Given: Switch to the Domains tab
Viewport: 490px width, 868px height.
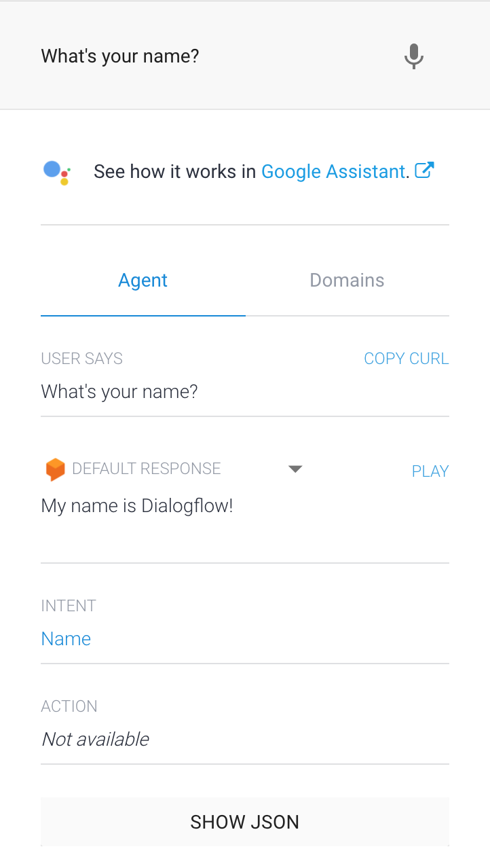Looking at the screenshot, I should [x=347, y=281].
